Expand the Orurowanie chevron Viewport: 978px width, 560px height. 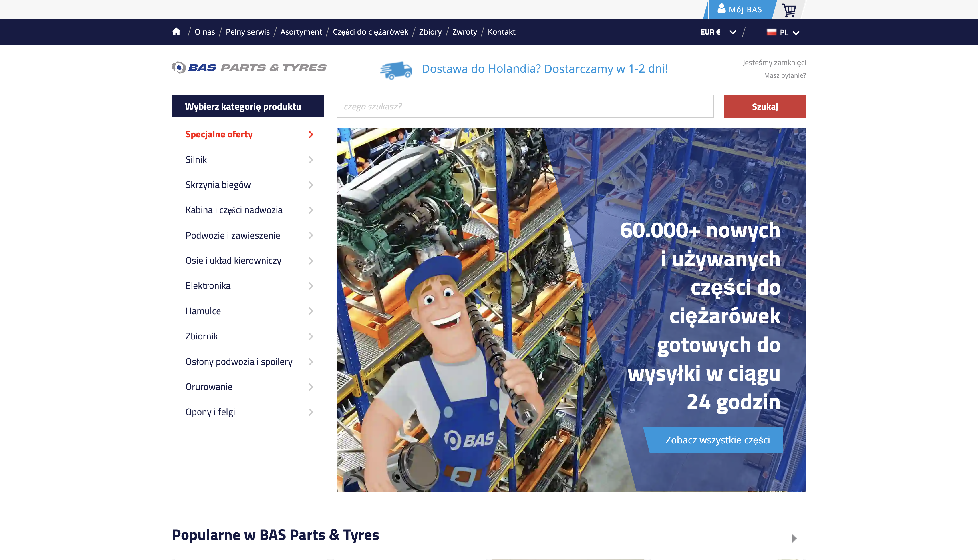pos(311,387)
